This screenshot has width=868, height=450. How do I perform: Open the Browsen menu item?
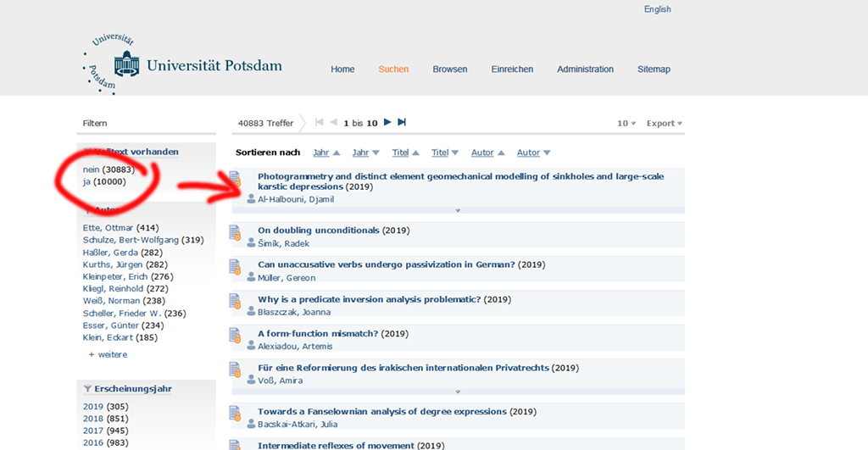pyautogui.click(x=449, y=69)
